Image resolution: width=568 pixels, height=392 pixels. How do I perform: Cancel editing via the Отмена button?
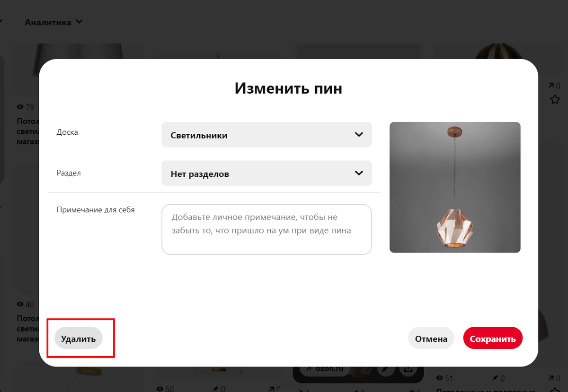tap(431, 339)
